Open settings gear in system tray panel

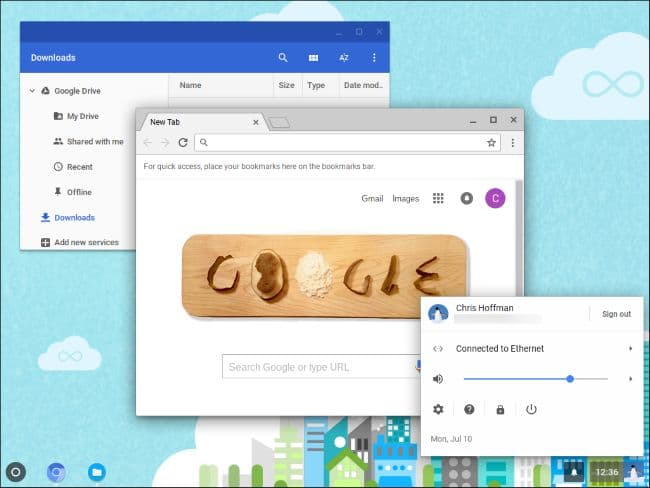(x=438, y=409)
